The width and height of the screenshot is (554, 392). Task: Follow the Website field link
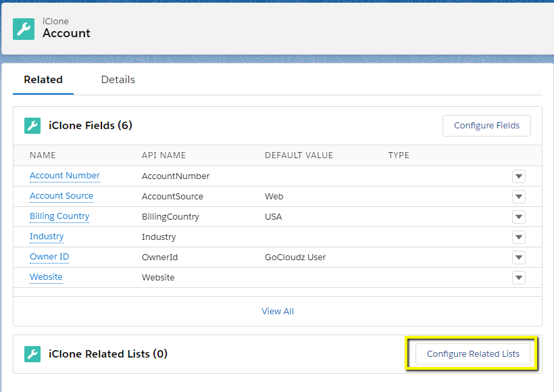pos(46,277)
